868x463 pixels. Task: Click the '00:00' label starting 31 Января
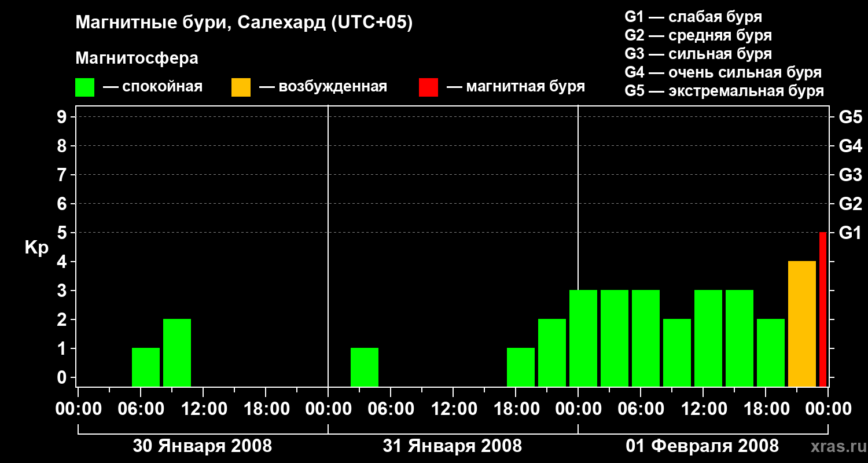click(x=328, y=409)
